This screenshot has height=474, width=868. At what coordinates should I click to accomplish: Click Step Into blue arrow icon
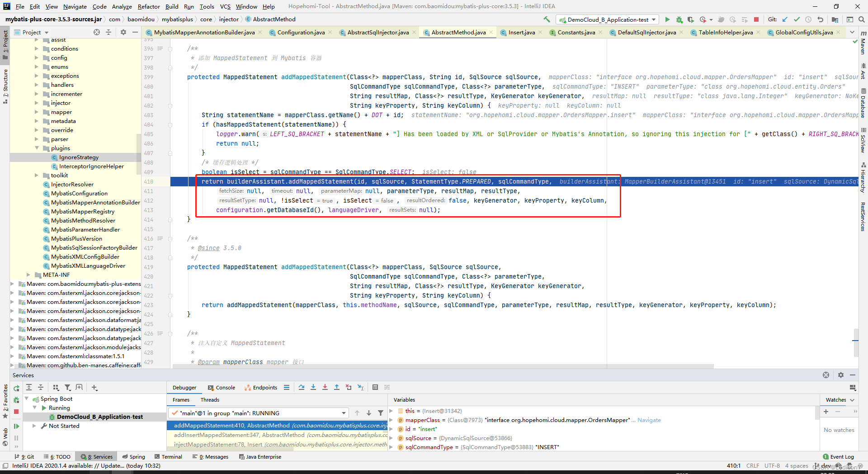point(313,387)
